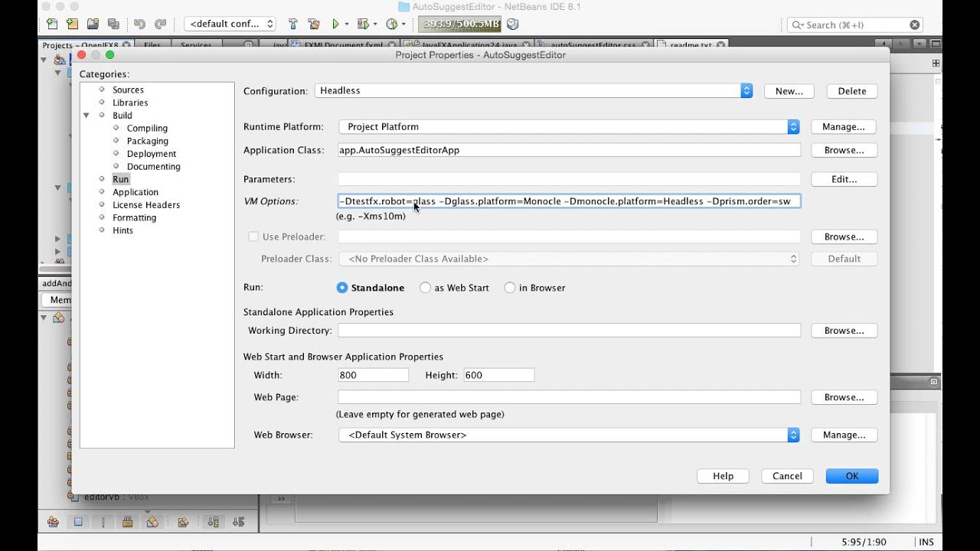The height and width of the screenshot is (551, 980).
Task: Select the Application category
Action: point(136,192)
